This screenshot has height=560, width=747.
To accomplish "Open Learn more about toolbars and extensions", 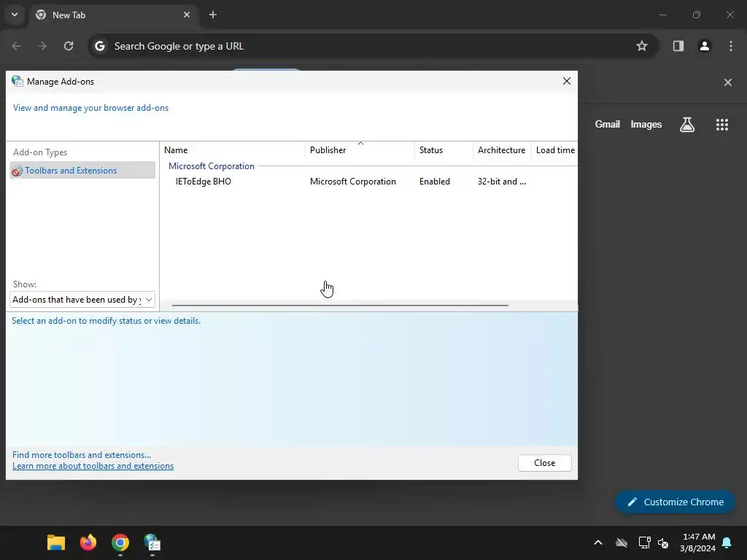I will point(93,466).
